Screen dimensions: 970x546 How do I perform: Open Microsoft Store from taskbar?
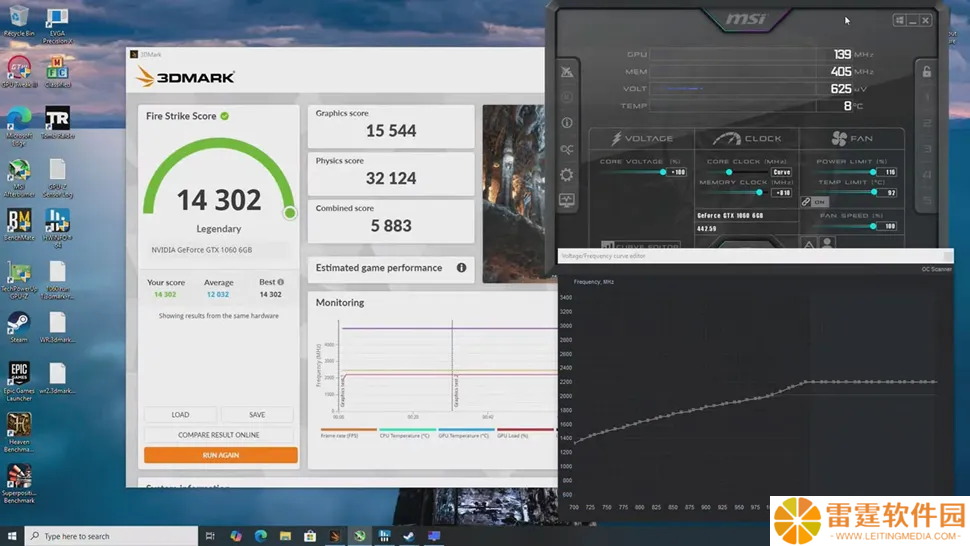click(x=310, y=536)
